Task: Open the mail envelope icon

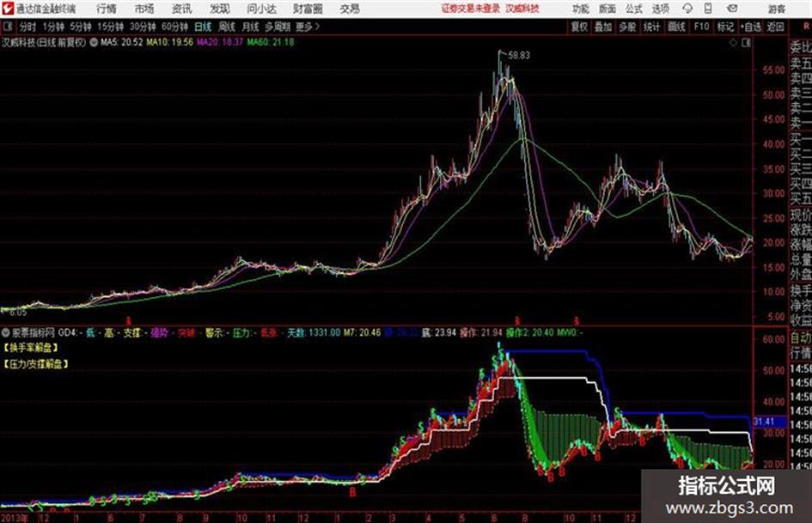Action: point(732,9)
